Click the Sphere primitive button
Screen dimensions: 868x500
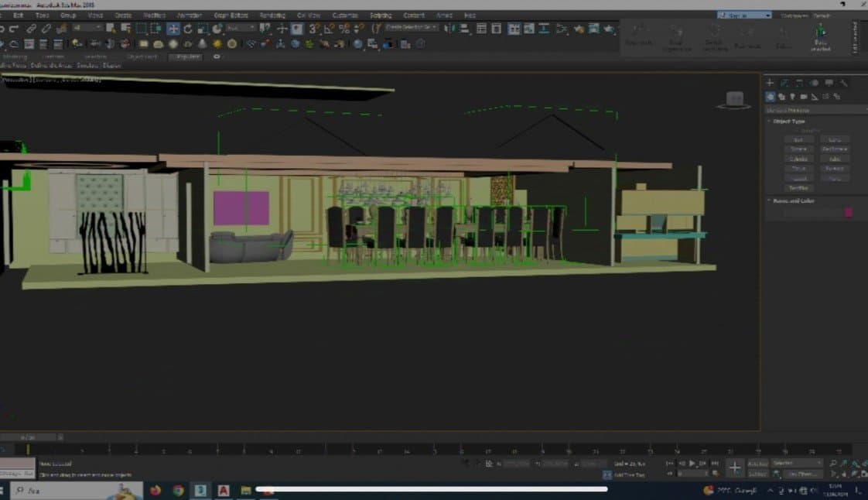[798, 149]
